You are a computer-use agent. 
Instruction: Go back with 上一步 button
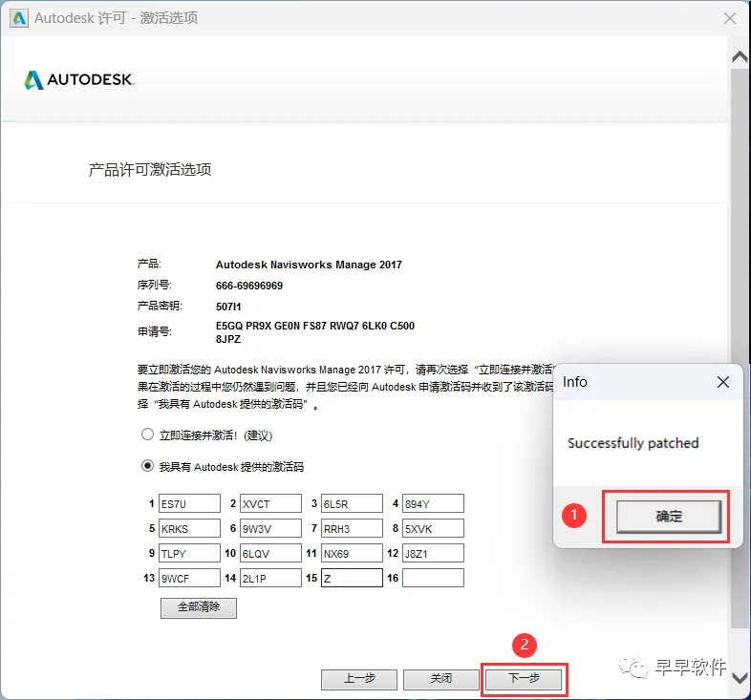(x=359, y=679)
